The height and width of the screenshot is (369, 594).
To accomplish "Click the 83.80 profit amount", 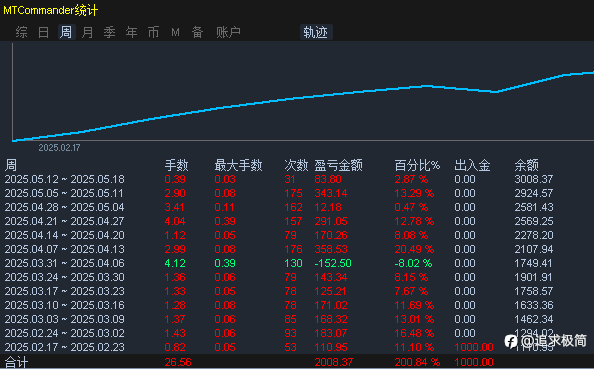I will pyautogui.click(x=328, y=179).
